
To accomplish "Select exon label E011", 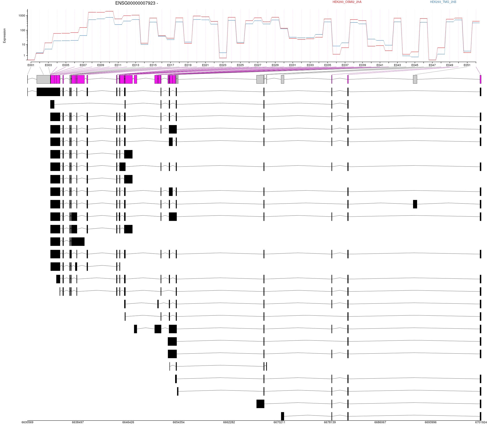I will [x=118, y=65].
